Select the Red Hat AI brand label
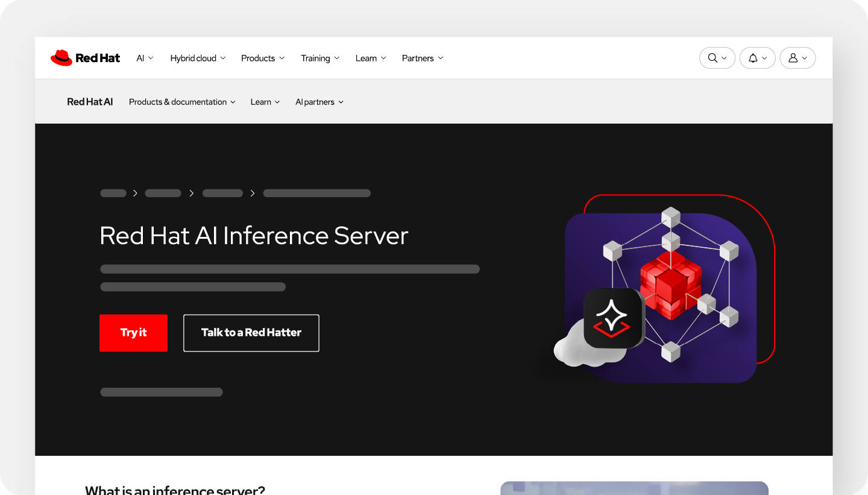Image resolution: width=868 pixels, height=495 pixels. point(90,102)
